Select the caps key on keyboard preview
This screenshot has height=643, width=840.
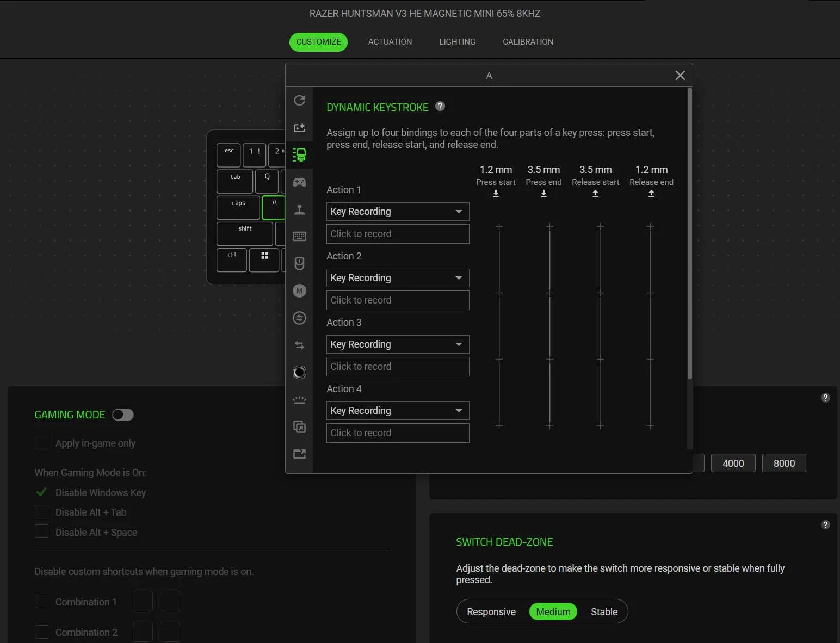(x=238, y=207)
